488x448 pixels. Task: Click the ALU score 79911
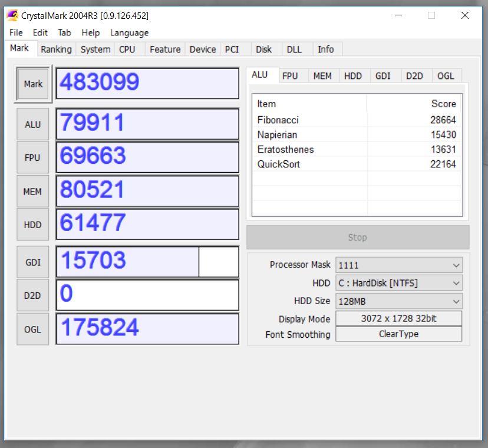(147, 124)
